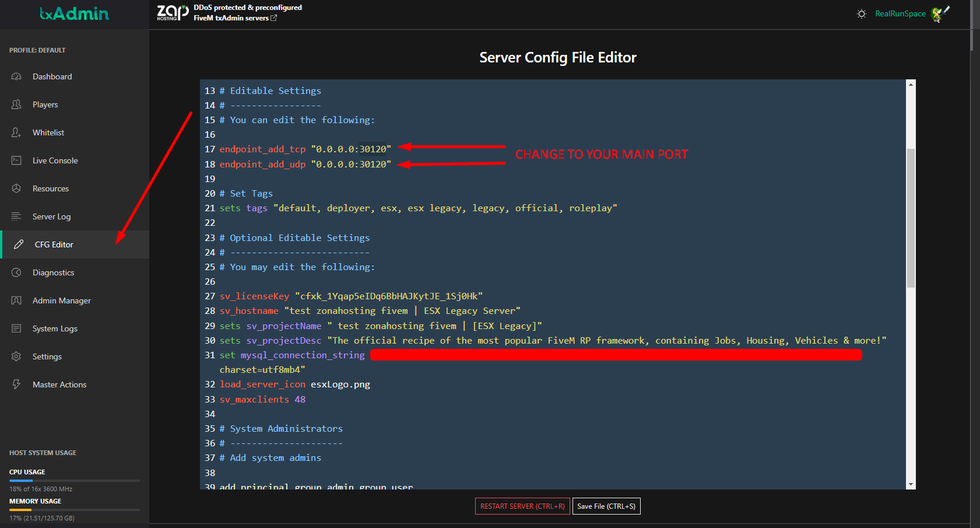Click the user avatar image

(x=940, y=14)
